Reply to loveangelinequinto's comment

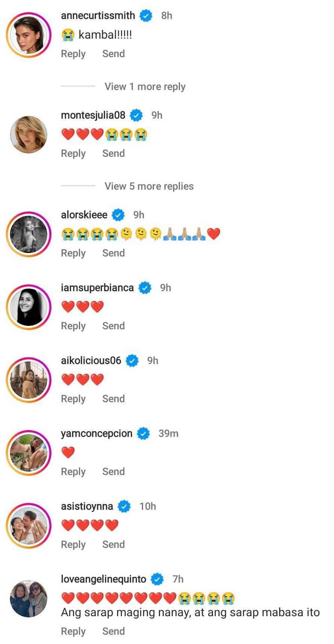[x=73, y=631]
